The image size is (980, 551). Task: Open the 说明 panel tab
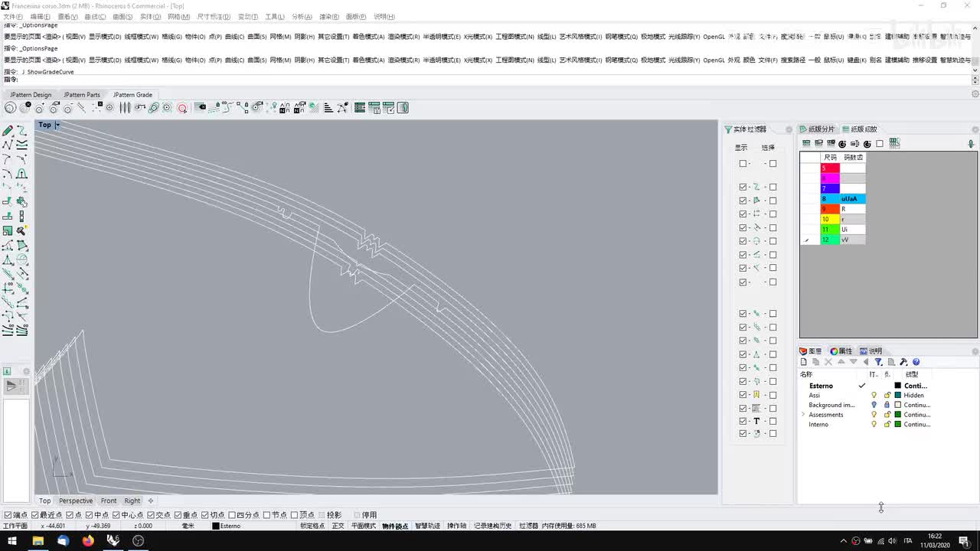pos(871,351)
